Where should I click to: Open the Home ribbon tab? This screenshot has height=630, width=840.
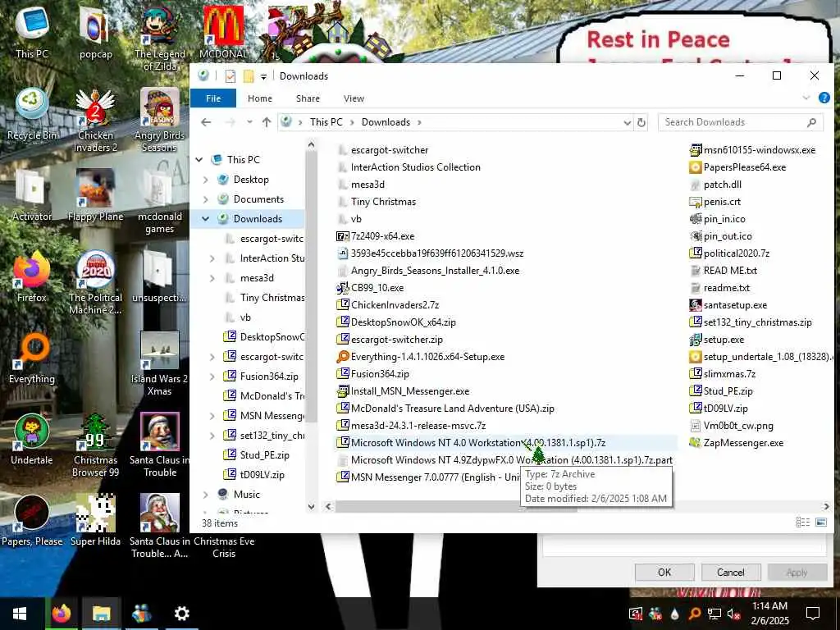[260, 98]
